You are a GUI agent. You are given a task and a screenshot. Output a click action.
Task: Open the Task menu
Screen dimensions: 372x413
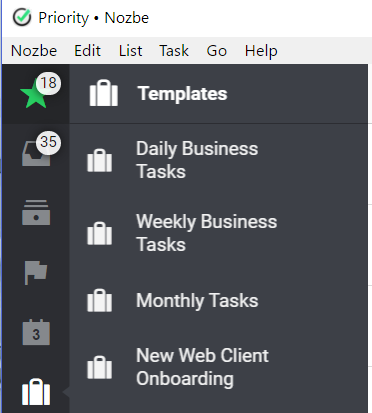click(174, 51)
